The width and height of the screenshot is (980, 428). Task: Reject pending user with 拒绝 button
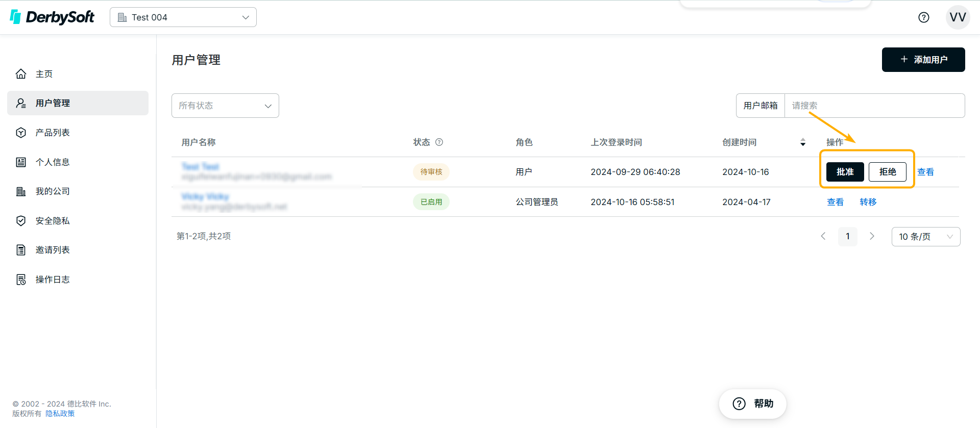point(888,172)
